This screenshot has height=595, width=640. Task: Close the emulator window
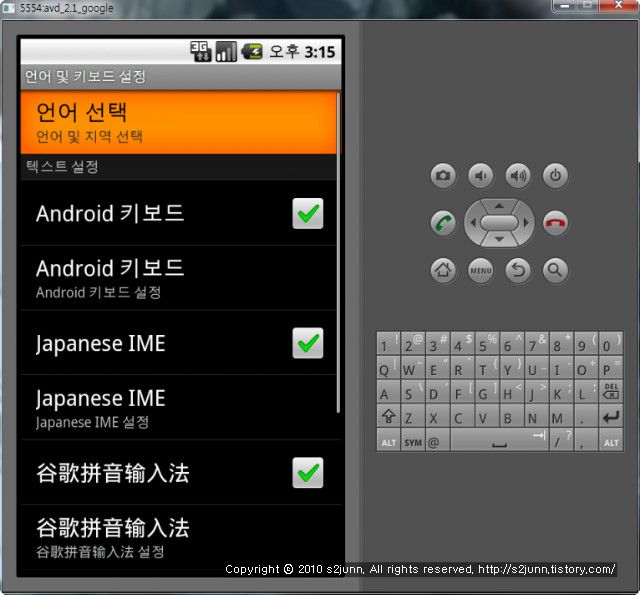tap(618, 6)
